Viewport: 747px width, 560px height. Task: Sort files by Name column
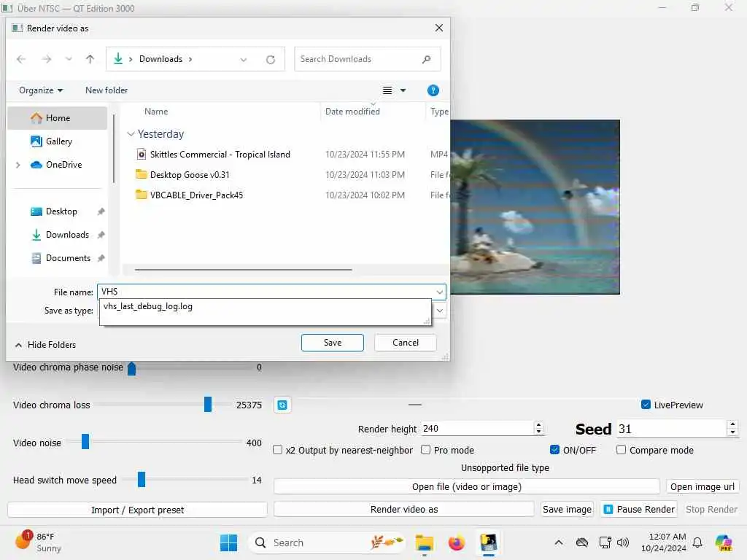tap(156, 112)
